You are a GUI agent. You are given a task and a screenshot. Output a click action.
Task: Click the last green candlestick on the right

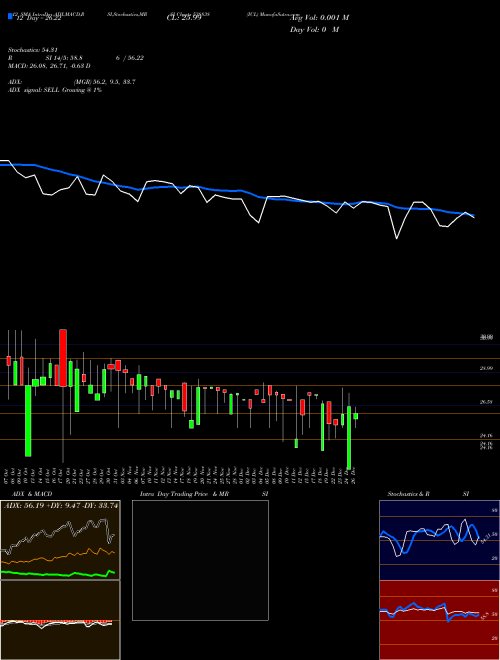point(356,416)
